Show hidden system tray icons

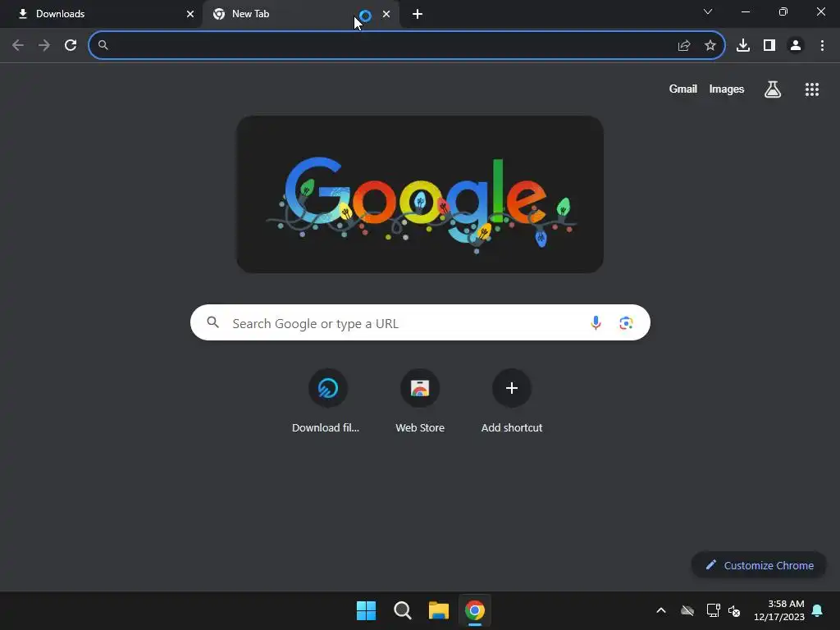click(661, 610)
